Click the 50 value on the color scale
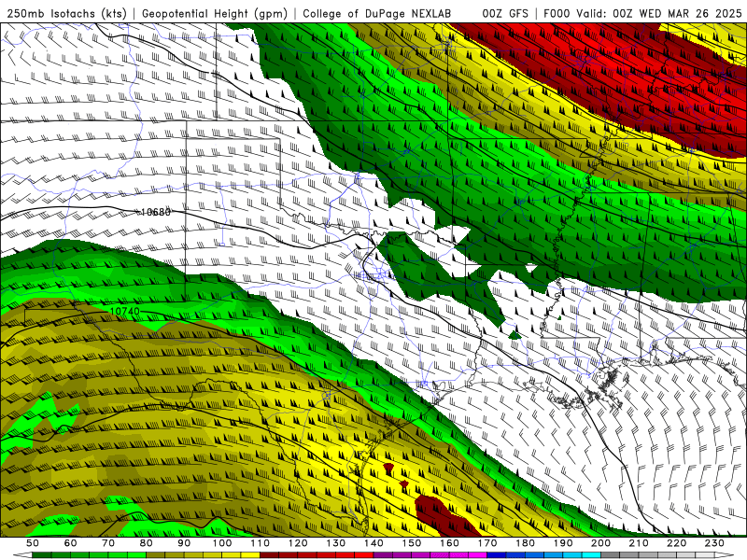This screenshot has height=560, width=747. point(33,543)
